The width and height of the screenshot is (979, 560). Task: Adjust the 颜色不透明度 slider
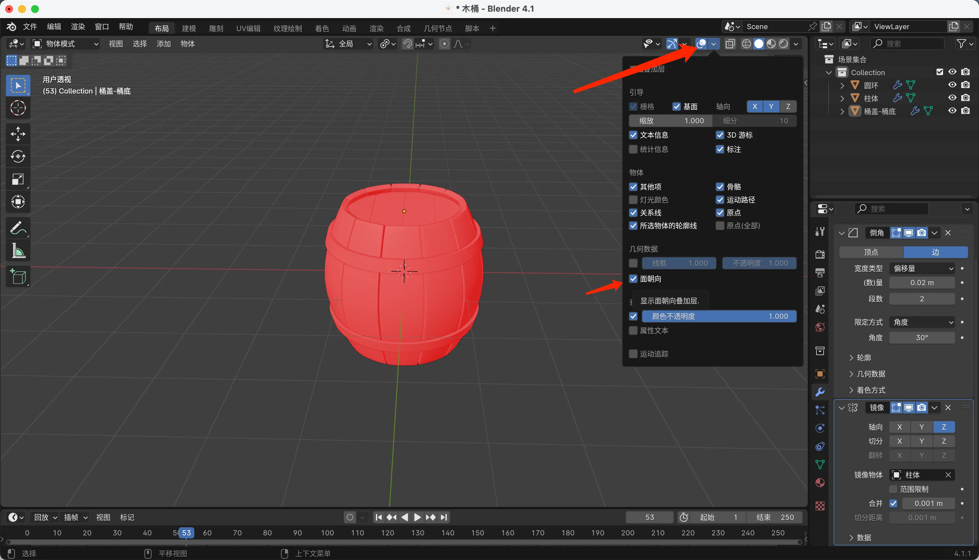pyautogui.click(x=719, y=316)
